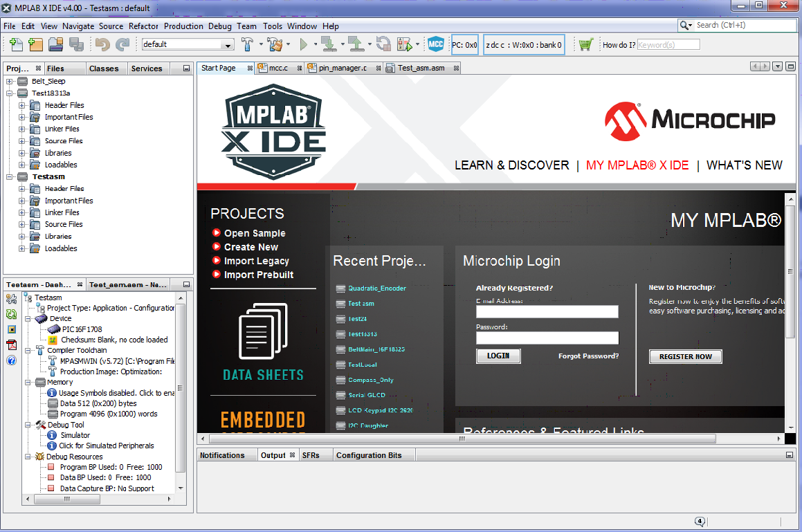
Task: Click the Make and Program Device icon
Action: [329, 44]
